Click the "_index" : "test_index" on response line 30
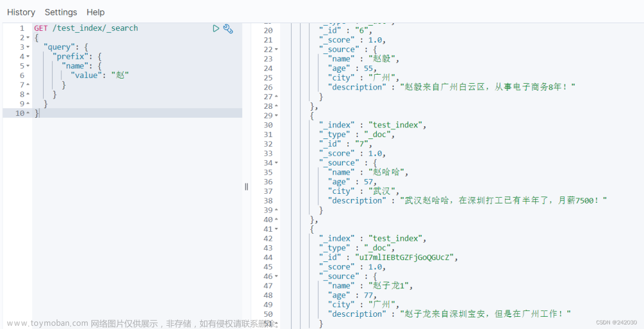This screenshot has height=329, width=644. (x=373, y=125)
